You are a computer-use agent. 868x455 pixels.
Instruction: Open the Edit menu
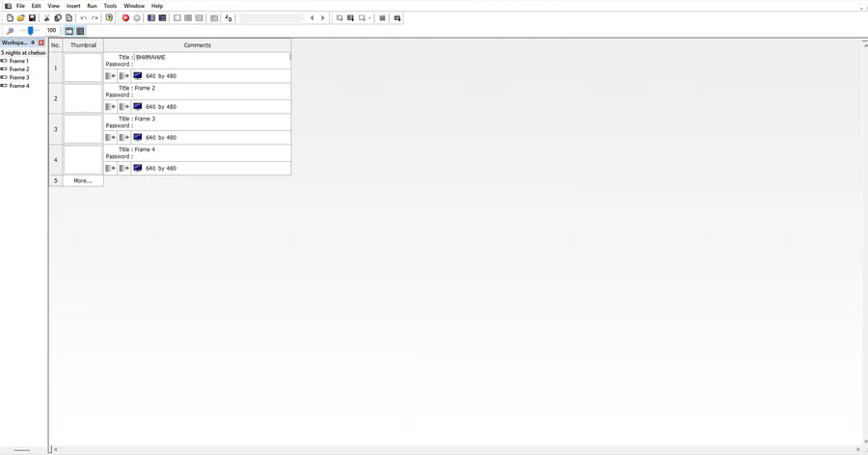pyautogui.click(x=36, y=6)
